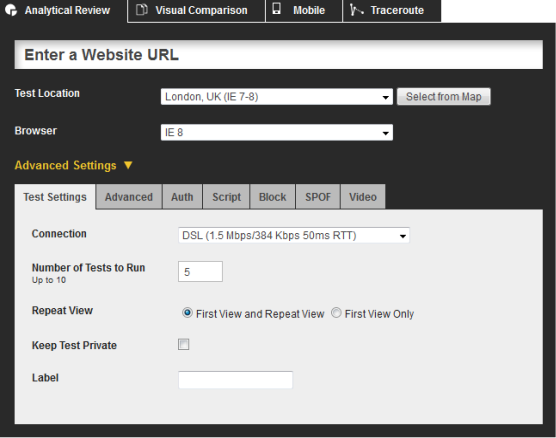The width and height of the screenshot is (556, 438).
Task: Click the Visual Comparison pages icon
Action: tap(142, 10)
